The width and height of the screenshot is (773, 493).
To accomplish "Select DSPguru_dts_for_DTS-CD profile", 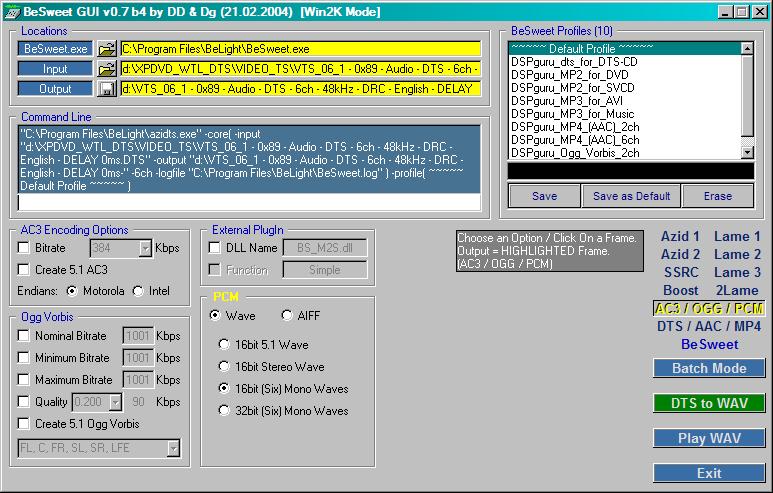I will pyautogui.click(x=625, y=62).
